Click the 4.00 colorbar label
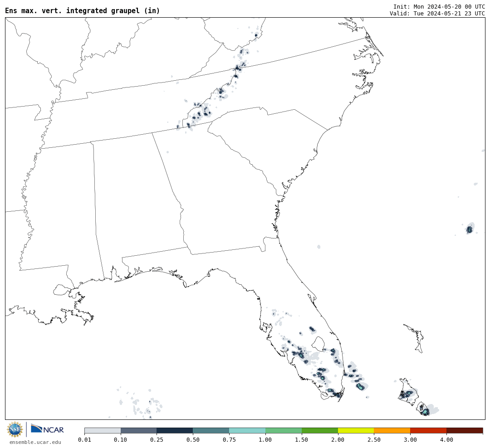 446,440
